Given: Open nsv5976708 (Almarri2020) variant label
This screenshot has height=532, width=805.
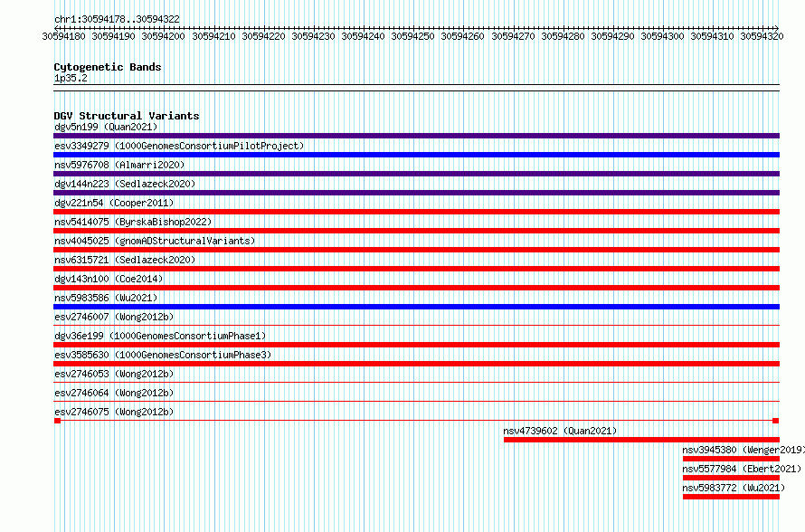Looking at the screenshot, I should [119, 165].
